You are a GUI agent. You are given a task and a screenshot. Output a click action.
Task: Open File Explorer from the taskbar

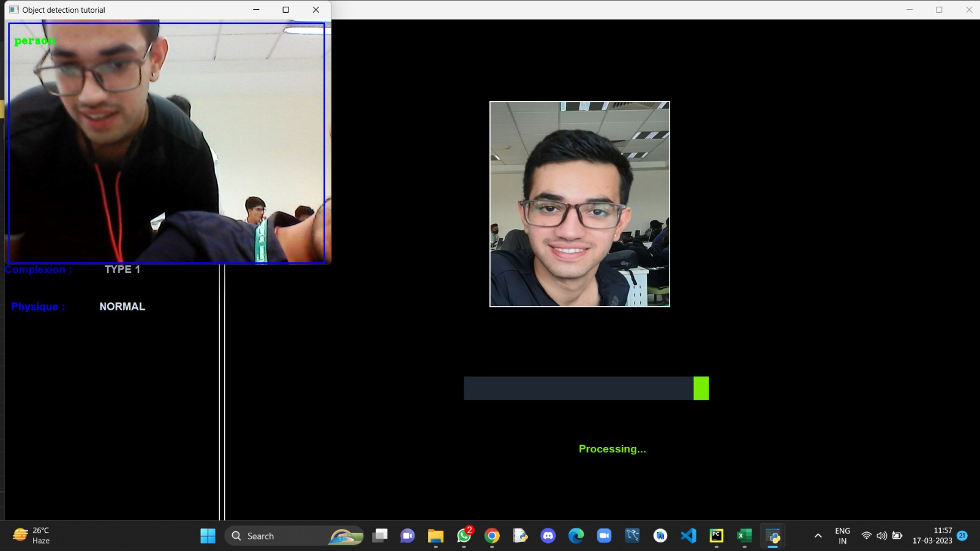click(435, 536)
